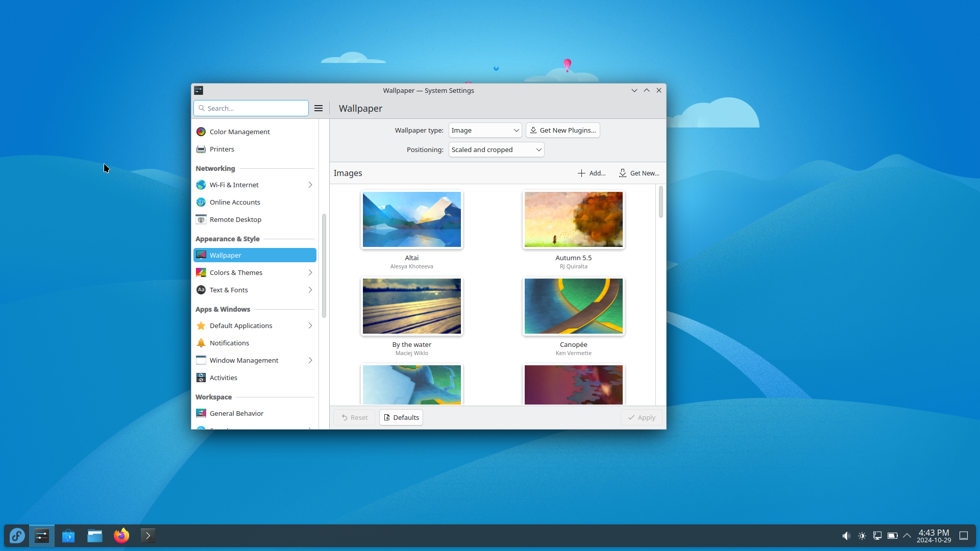Screen dimensions: 980x551
Task: Click the sidebar scrollbar
Action: pos(324,265)
